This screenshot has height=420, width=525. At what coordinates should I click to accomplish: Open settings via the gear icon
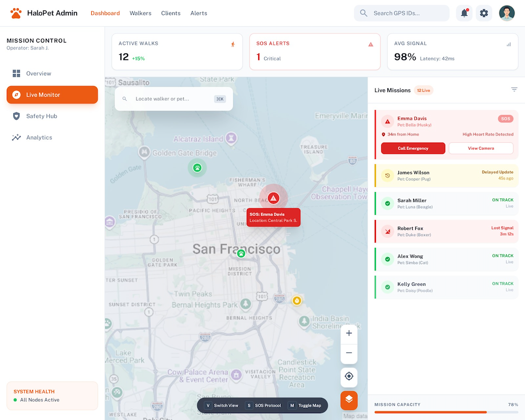(x=484, y=13)
